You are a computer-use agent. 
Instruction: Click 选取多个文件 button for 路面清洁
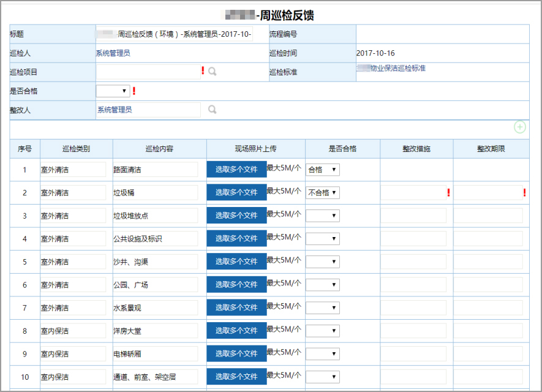point(237,170)
